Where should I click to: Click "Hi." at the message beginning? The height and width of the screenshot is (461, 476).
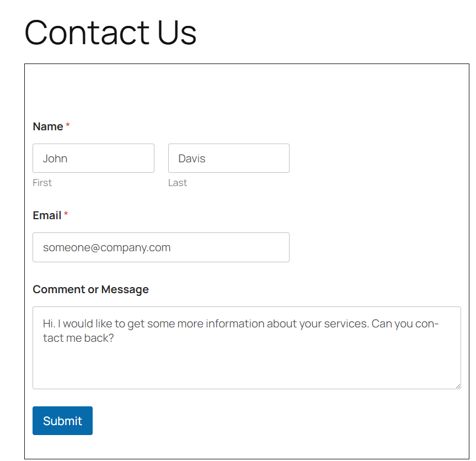coord(49,324)
